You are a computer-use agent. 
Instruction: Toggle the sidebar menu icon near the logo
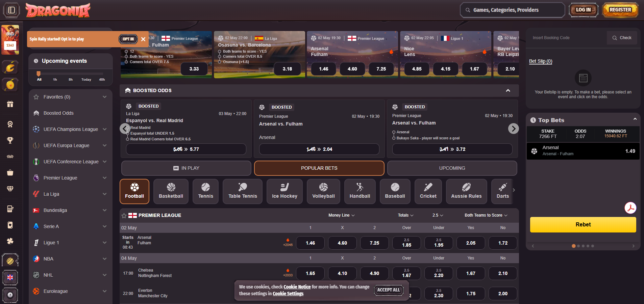11,10
